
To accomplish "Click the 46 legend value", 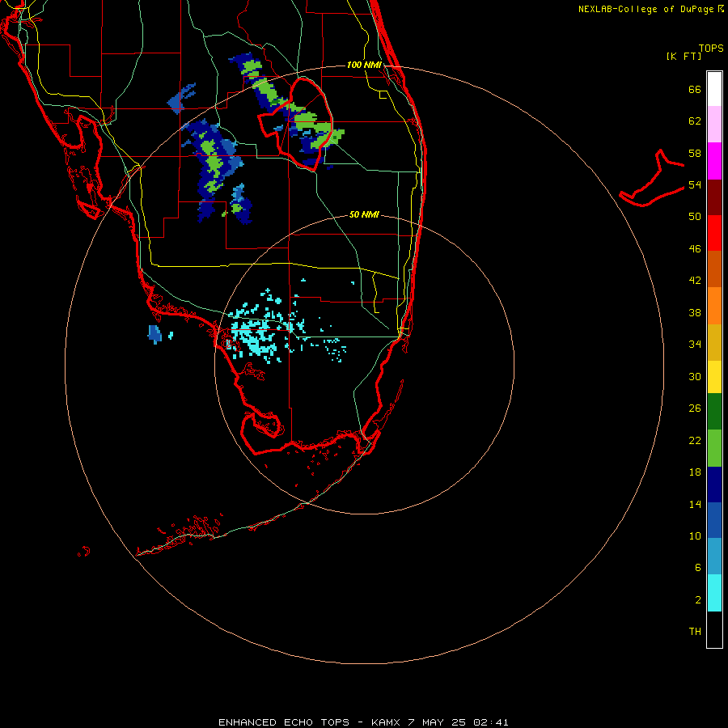I will click(695, 249).
